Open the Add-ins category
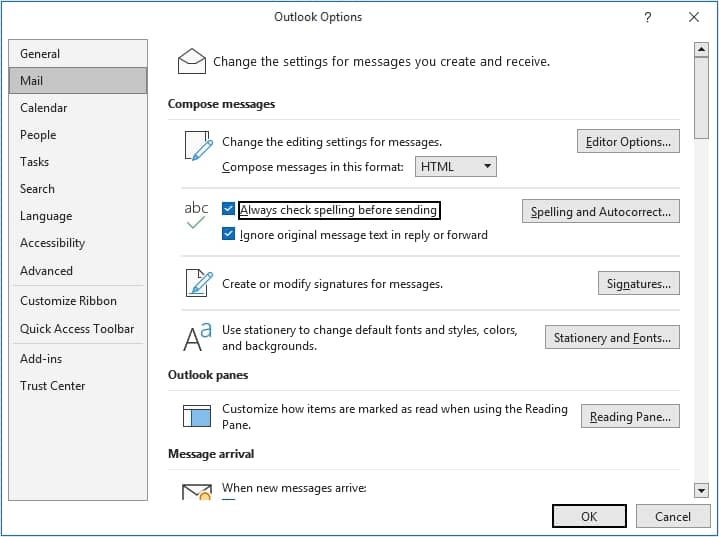This screenshot has width=719, height=537. point(78,359)
